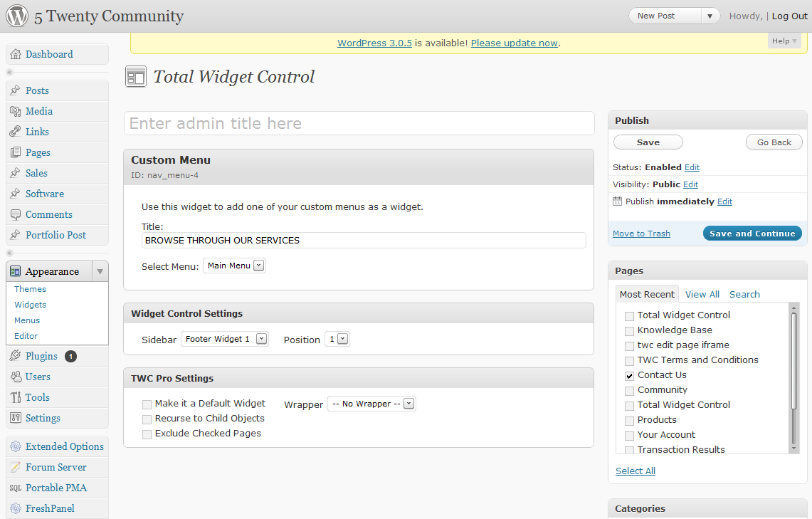The image size is (812, 519).
Task: Click the WordPress 3.0.5 link
Action: 374,43
